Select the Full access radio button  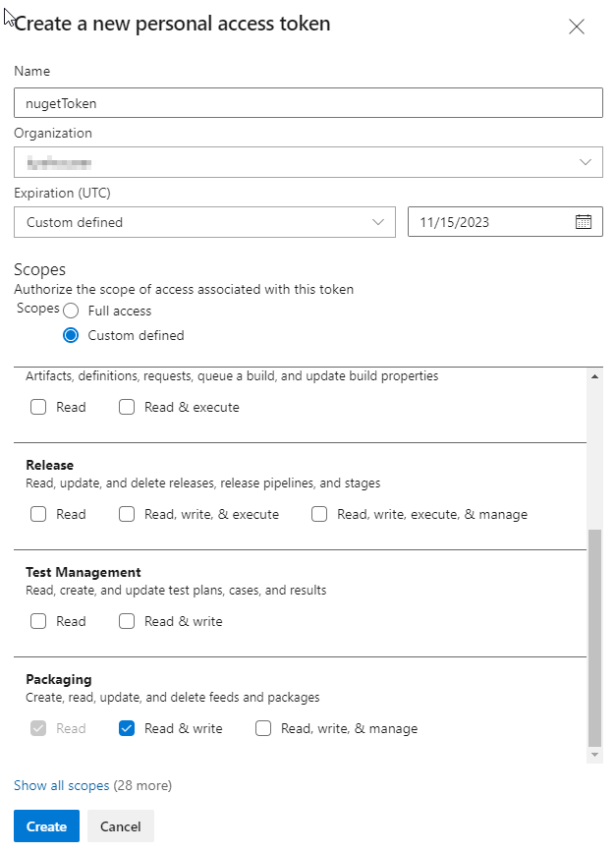click(x=70, y=310)
